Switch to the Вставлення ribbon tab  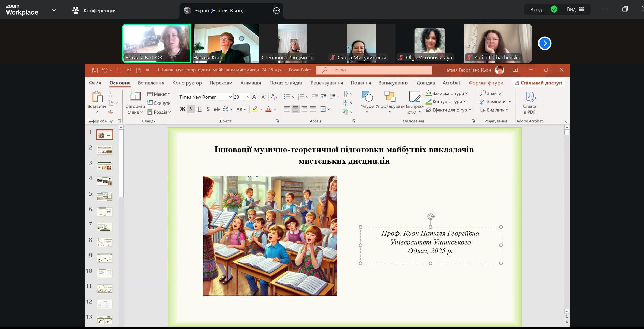coord(151,83)
